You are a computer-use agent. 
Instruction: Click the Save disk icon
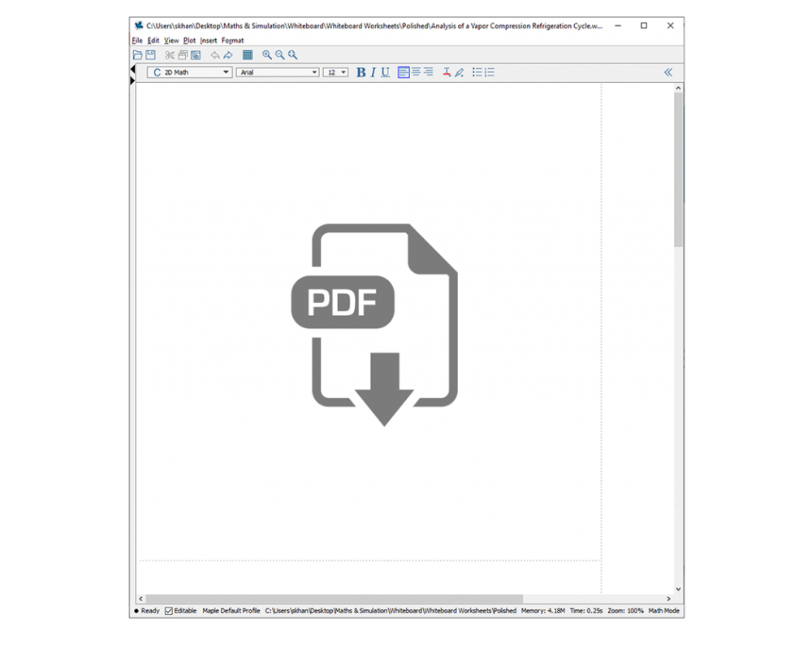click(150, 55)
